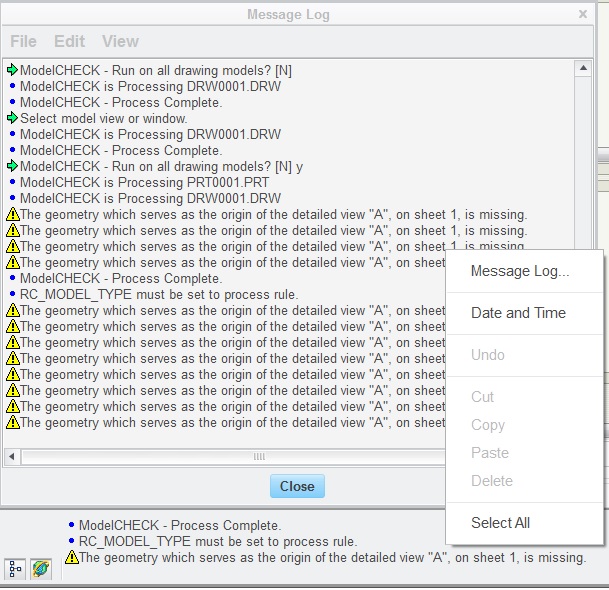Click the Close button in Message Log
This screenshot has width=609, height=590.
[297, 486]
